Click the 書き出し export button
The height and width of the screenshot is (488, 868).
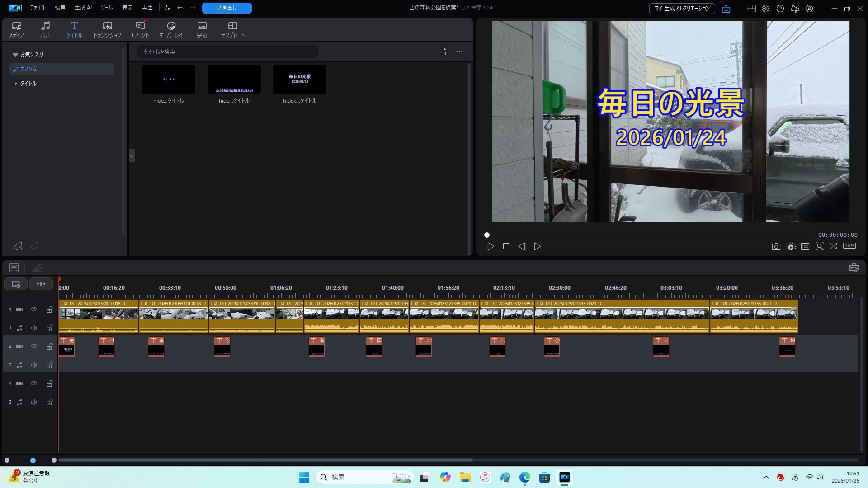click(226, 8)
